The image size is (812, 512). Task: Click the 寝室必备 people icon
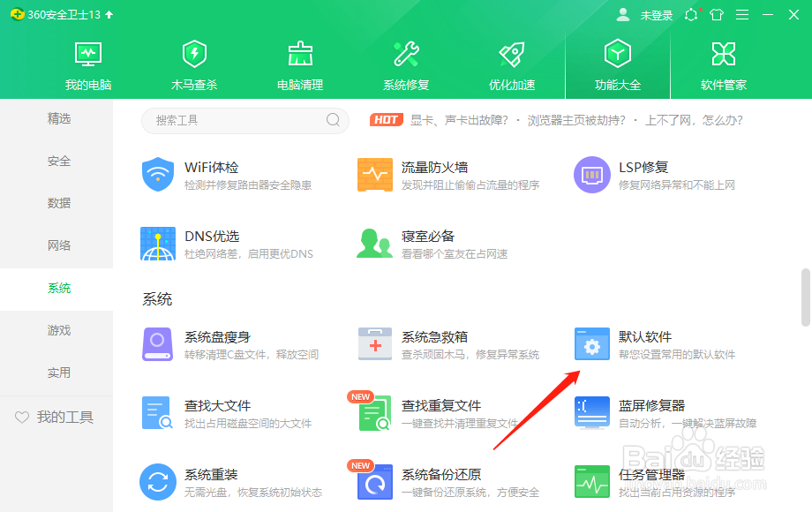click(374, 244)
